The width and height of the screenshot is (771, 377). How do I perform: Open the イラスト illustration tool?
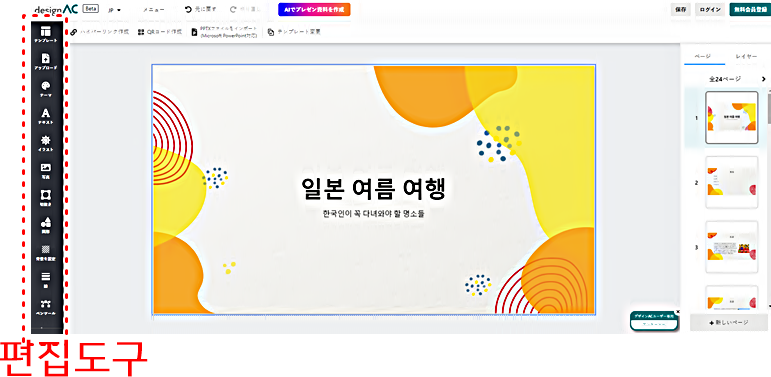[45, 144]
